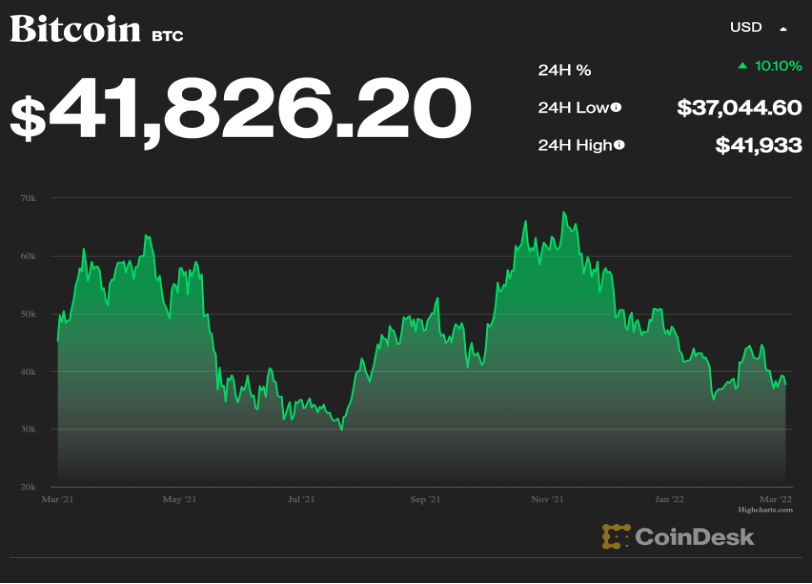Click the 30k y-axis label

pos(28,429)
